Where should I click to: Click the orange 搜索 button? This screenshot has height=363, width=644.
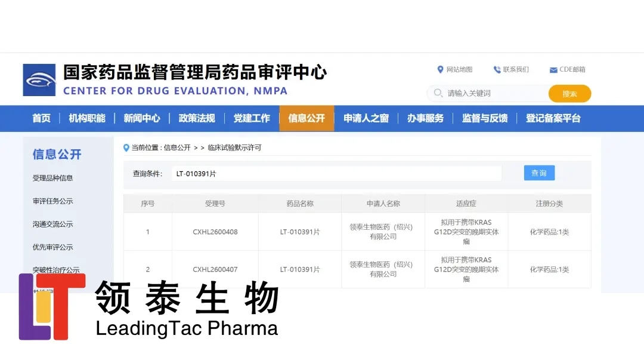coord(569,94)
